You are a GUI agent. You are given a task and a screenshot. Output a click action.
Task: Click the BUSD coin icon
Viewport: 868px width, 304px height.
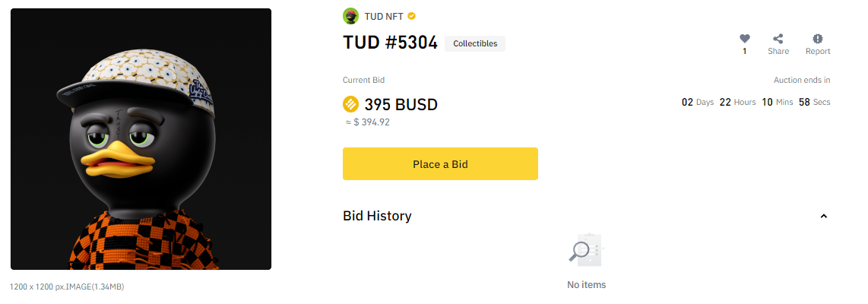(x=351, y=103)
